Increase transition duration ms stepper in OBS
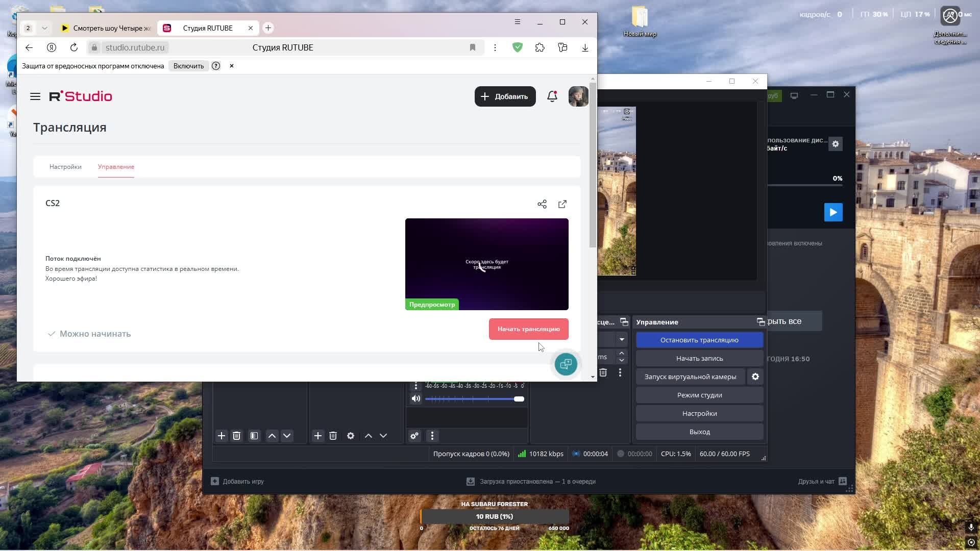Viewport: 980px width, 551px height. tap(622, 353)
